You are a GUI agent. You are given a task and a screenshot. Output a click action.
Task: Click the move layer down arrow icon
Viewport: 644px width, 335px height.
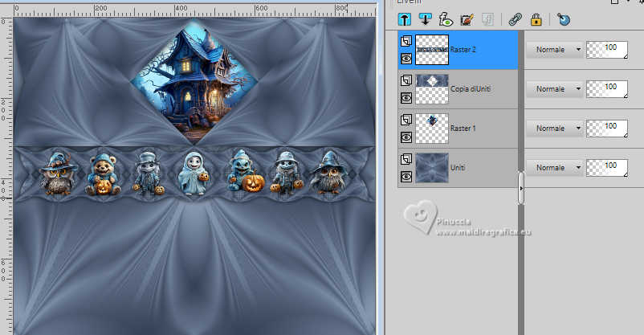click(425, 19)
